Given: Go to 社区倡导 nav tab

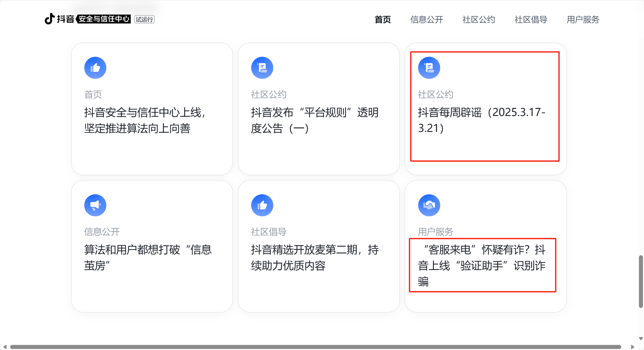Looking at the screenshot, I should coord(531,20).
